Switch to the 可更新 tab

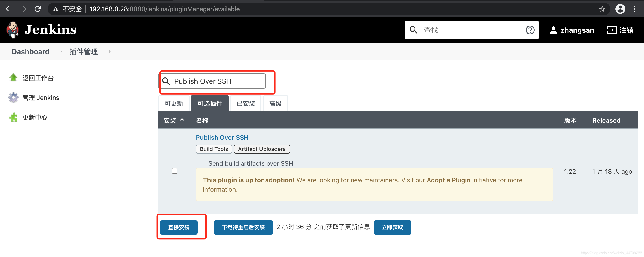click(x=174, y=103)
